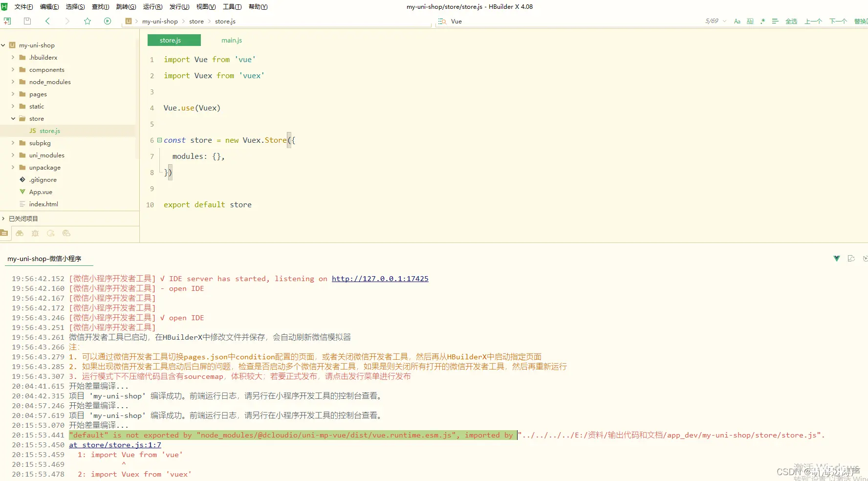Toggle whole-word match search option

tap(750, 22)
